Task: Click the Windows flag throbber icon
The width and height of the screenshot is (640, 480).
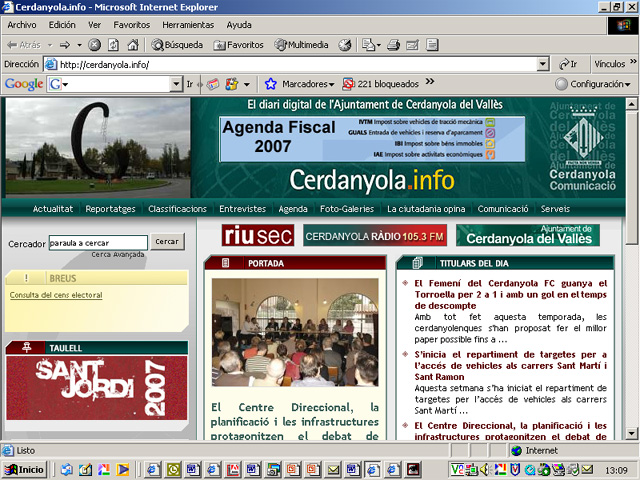Action: tap(623, 26)
